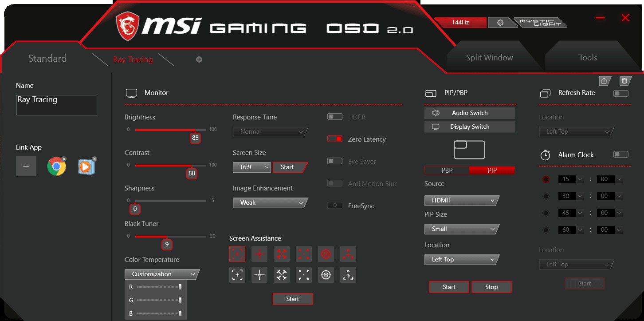Select the Ray Tracing profile tab
The width and height of the screenshot is (644, 321).
[133, 59]
